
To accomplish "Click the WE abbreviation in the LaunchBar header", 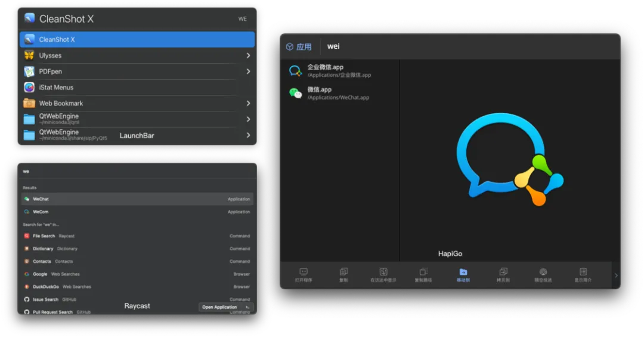I will (x=243, y=19).
